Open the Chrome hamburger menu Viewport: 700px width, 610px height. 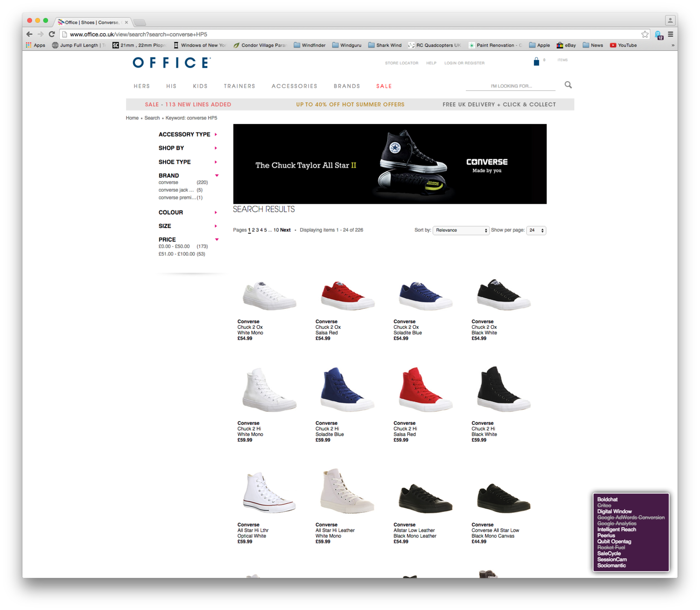pyautogui.click(x=671, y=34)
